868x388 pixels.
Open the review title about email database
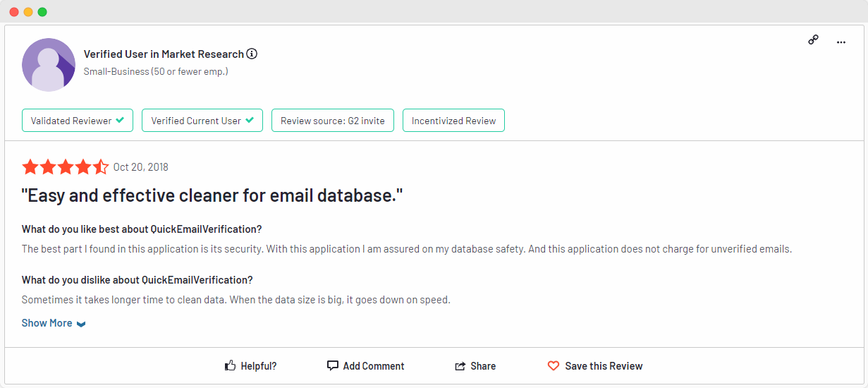(212, 195)
